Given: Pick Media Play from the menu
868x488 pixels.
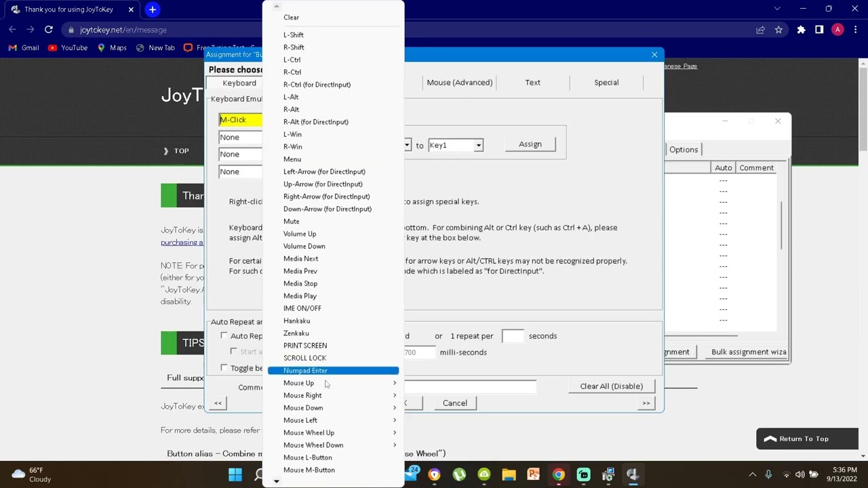Looking at the screenshot, I should (x=333, y=296).
